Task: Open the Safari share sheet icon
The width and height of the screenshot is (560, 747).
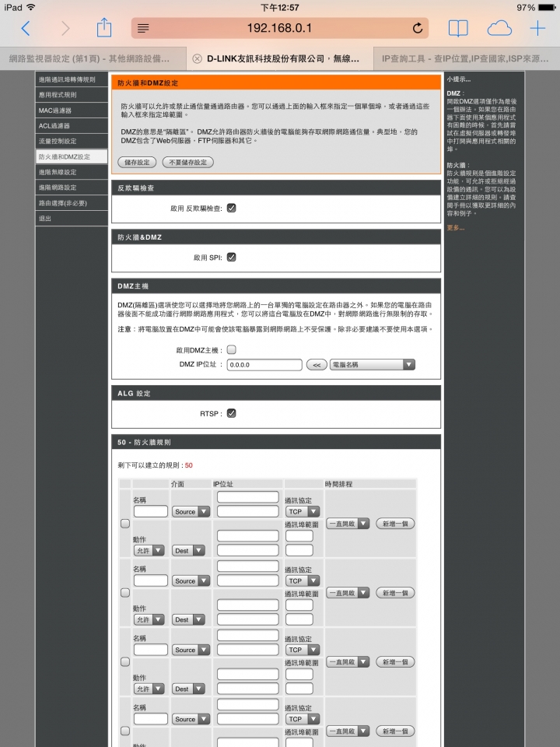Action: pyautogui.click(x=103, y=28)
